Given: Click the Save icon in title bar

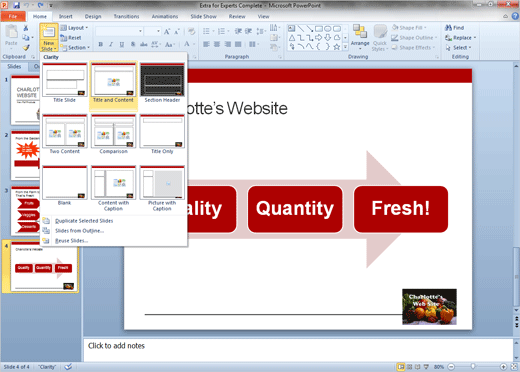Looking at the screenshot, I should tap(16, 5).
